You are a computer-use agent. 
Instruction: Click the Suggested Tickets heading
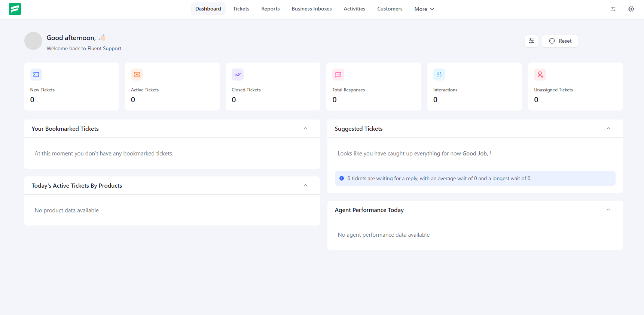pos(358,128)
